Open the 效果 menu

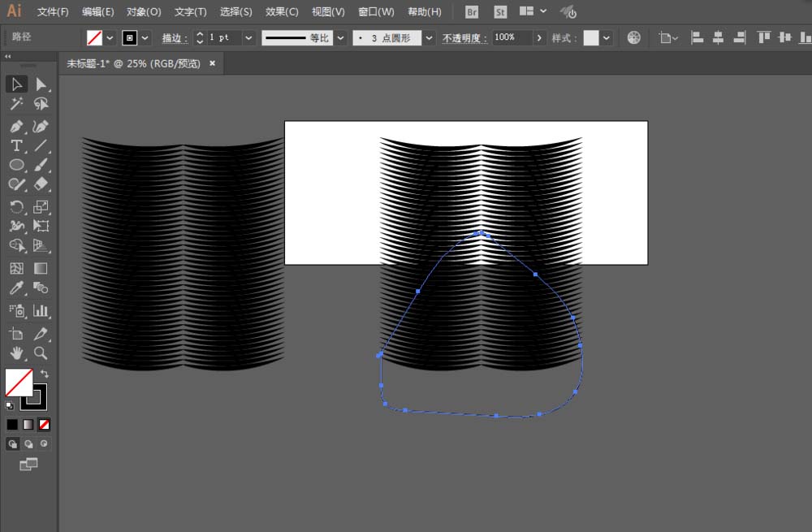[x=280, y=12]
